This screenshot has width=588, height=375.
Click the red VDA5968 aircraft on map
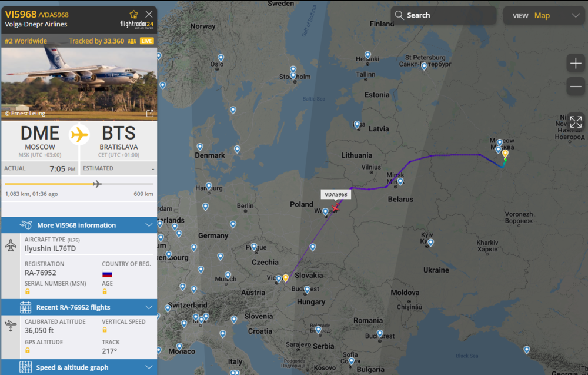[x=335, y=207]
